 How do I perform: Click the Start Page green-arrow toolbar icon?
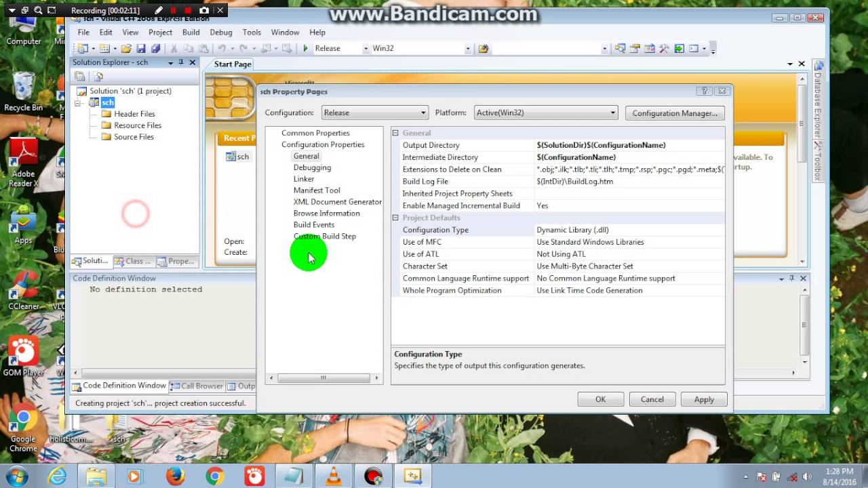click(679, 48)
